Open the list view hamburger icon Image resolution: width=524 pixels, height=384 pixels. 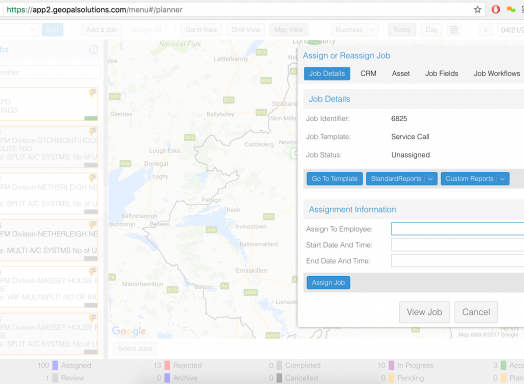pos(454,30)
